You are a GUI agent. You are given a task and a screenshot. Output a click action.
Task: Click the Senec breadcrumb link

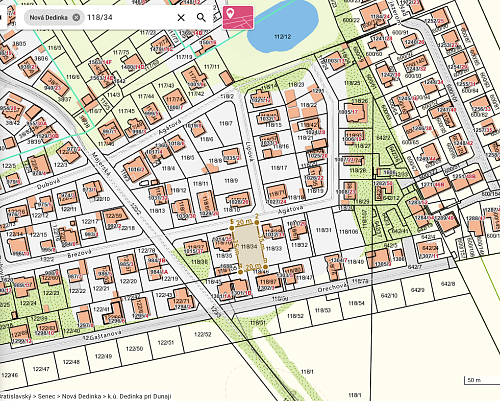(46, 396)
